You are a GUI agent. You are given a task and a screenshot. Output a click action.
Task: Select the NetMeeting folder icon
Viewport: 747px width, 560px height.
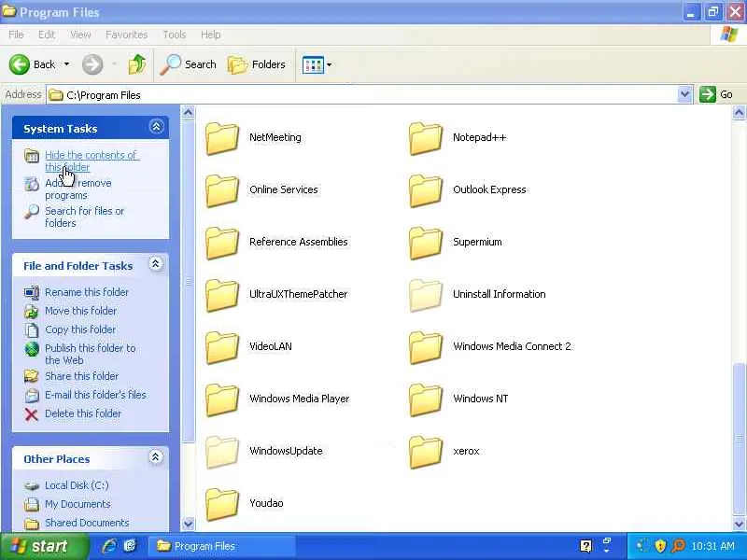click(222, 138)
